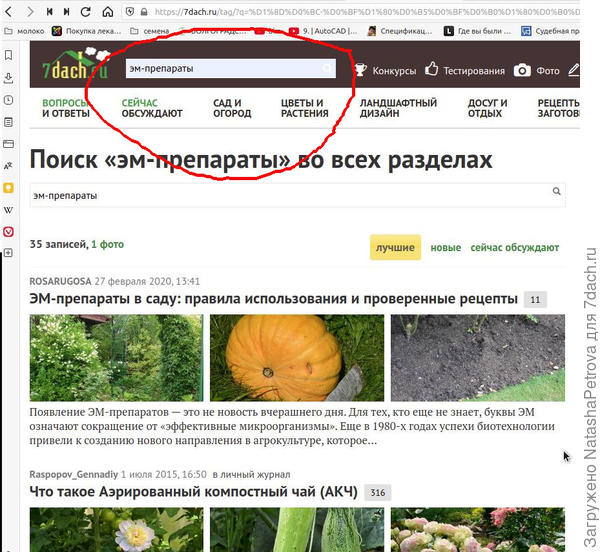Open Тестирования from the site header
600x552 pixels.
coord(465,70)
